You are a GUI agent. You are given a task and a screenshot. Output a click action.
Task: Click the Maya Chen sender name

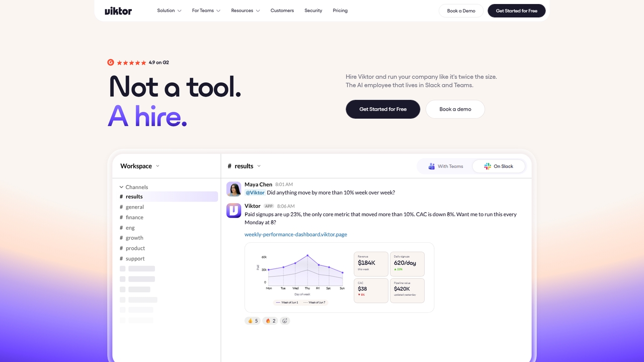click(x=259, y=185)
